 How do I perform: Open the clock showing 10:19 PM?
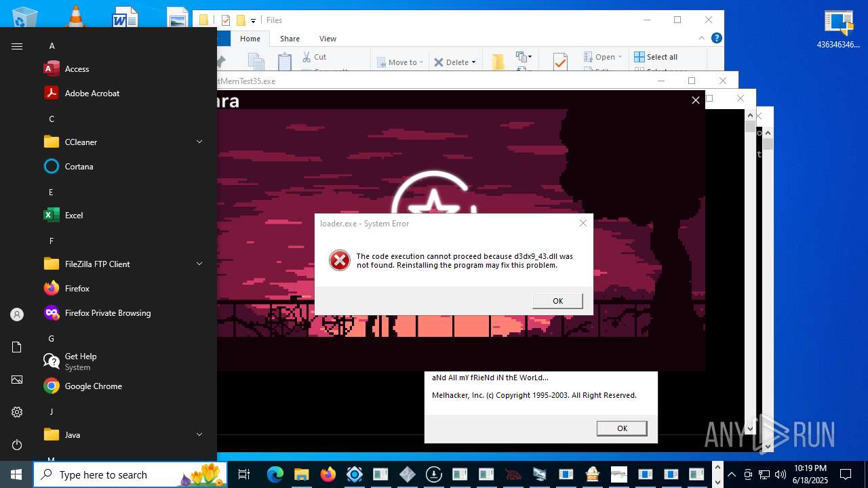(x=810, y=474)
